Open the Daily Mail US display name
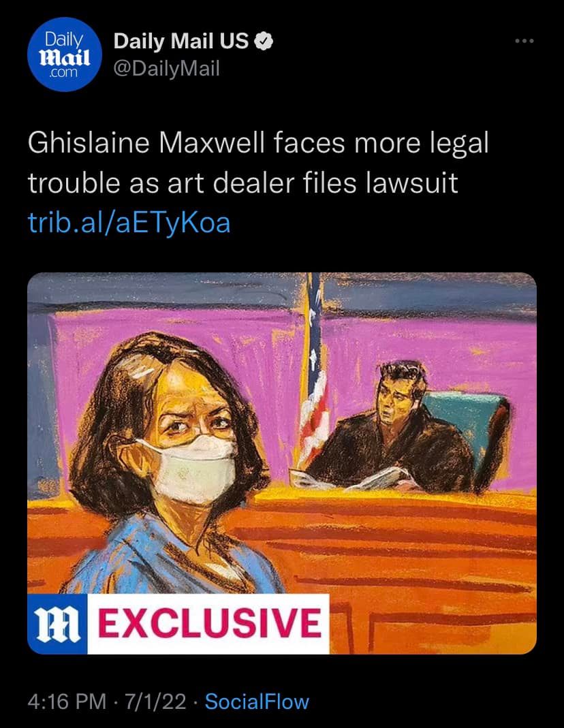Image resolution: width=564 pixels, height=728 pixels. point(181,42)
